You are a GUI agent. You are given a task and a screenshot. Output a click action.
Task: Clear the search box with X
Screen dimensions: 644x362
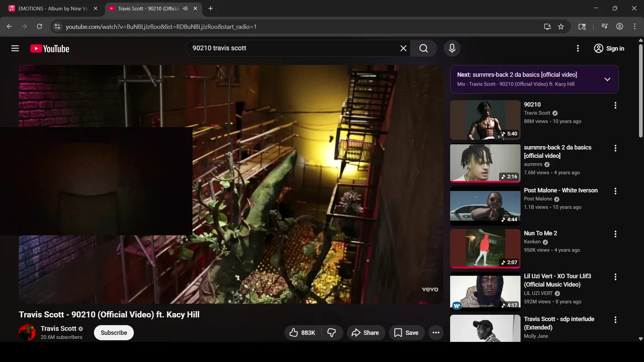tap(403, 48)
